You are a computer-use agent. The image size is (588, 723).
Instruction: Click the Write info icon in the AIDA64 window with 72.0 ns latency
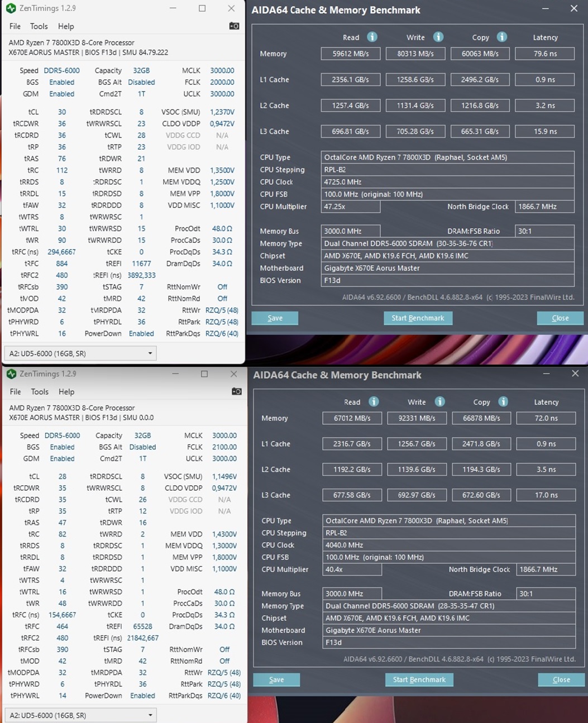pyautogui.click(x=439, y=401)
